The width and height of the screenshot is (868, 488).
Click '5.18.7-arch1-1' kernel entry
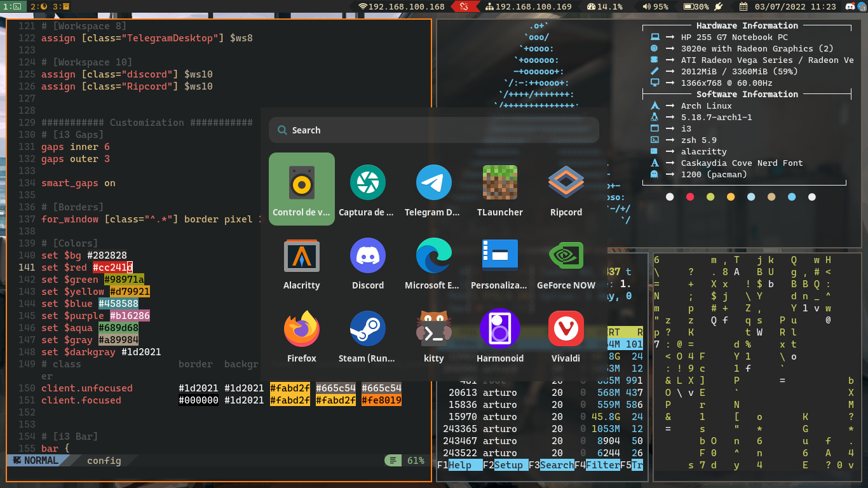click(717, 117)
